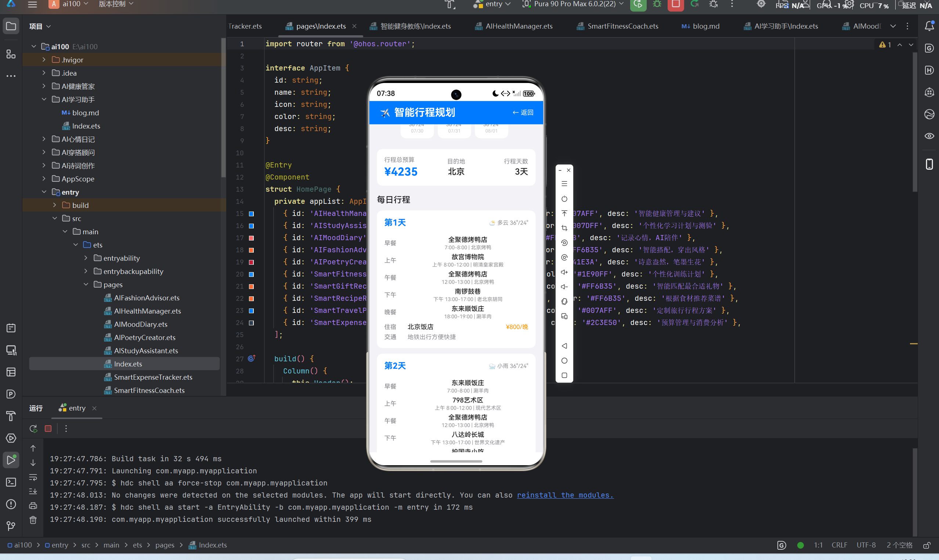Clear the run console with trash icon
The image size is (939, 560).
33,520
